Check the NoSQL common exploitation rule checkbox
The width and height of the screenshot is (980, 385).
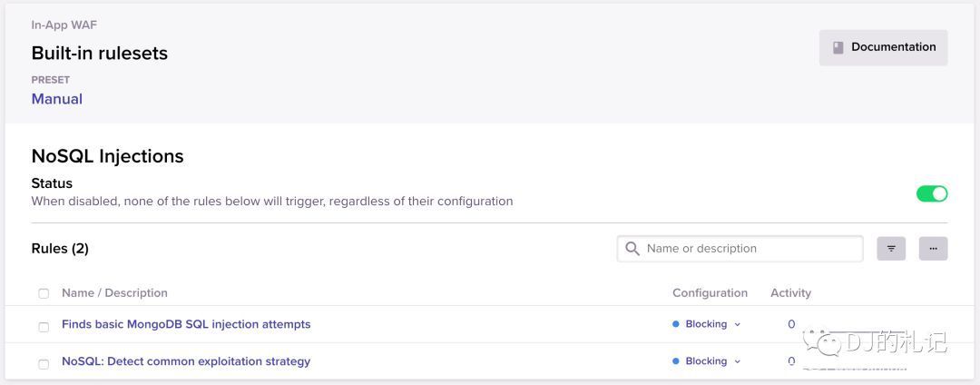44,363
